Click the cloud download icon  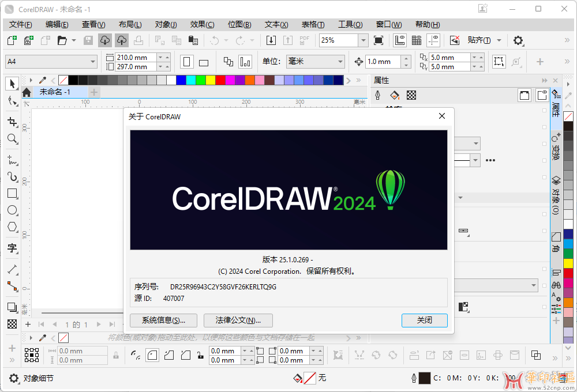pos(105,40)
